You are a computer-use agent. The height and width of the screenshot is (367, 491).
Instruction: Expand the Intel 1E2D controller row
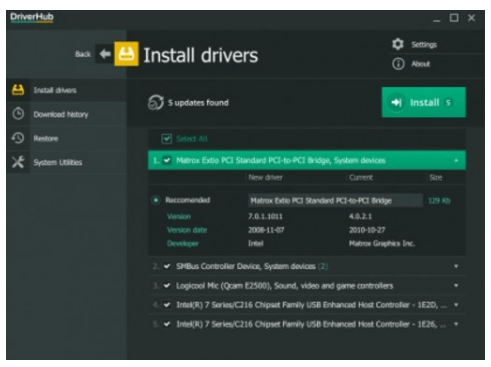tap(456, 305)
